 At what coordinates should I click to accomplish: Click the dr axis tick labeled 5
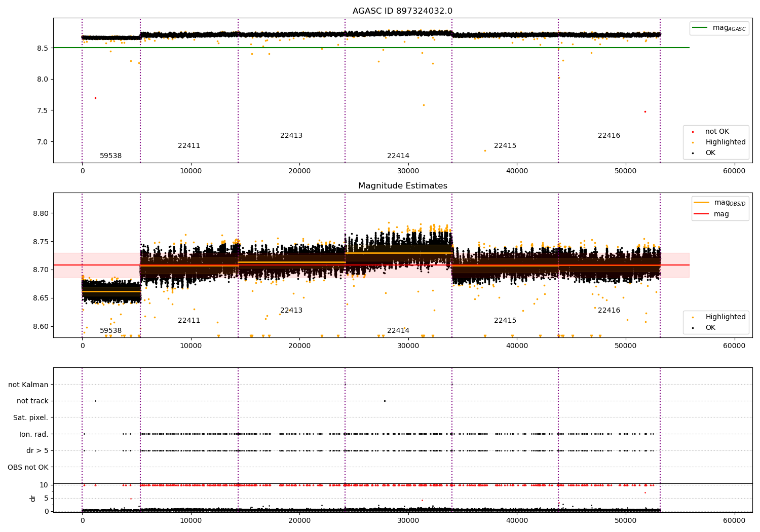[x=46, y=499]
